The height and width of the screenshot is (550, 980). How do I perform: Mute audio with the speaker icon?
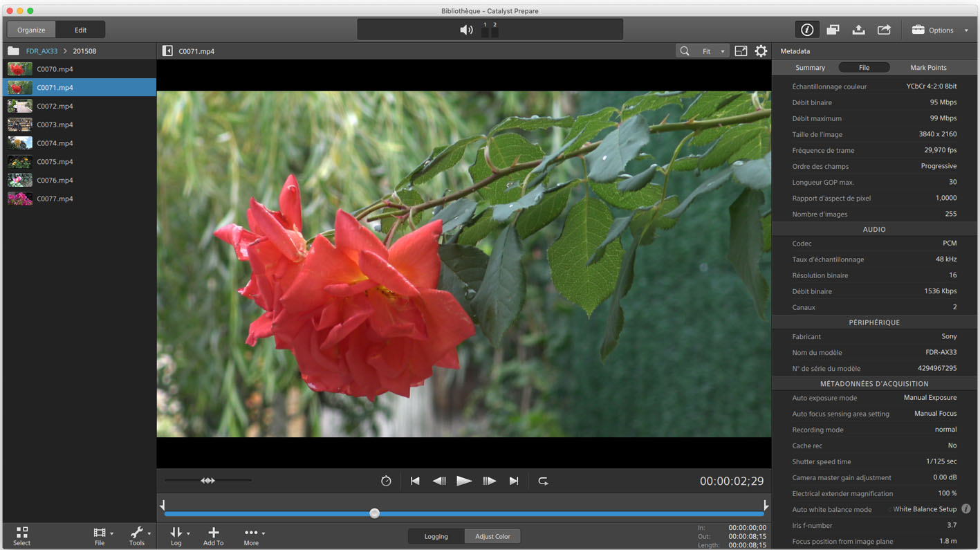(x=466, y=30)
